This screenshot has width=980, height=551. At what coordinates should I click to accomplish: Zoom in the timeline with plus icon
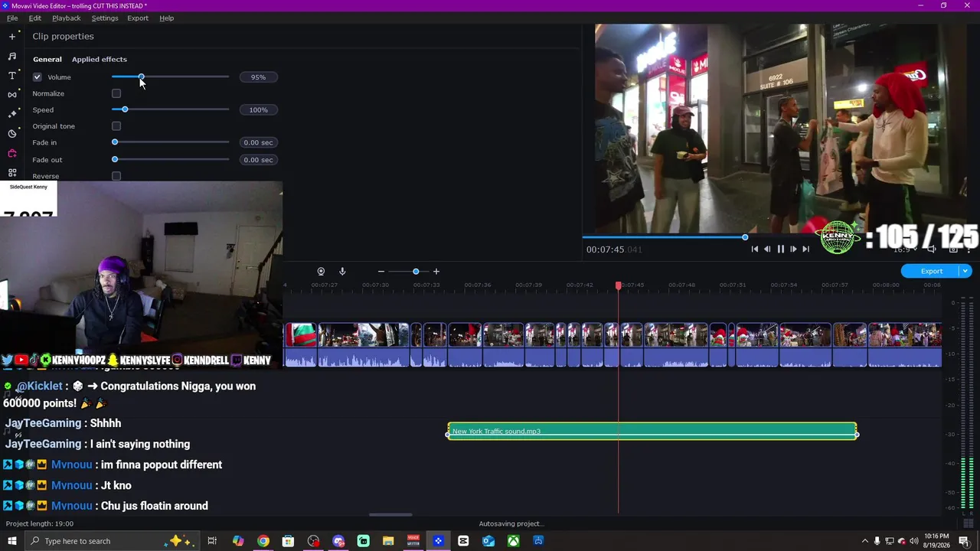[x=436, y=272]
